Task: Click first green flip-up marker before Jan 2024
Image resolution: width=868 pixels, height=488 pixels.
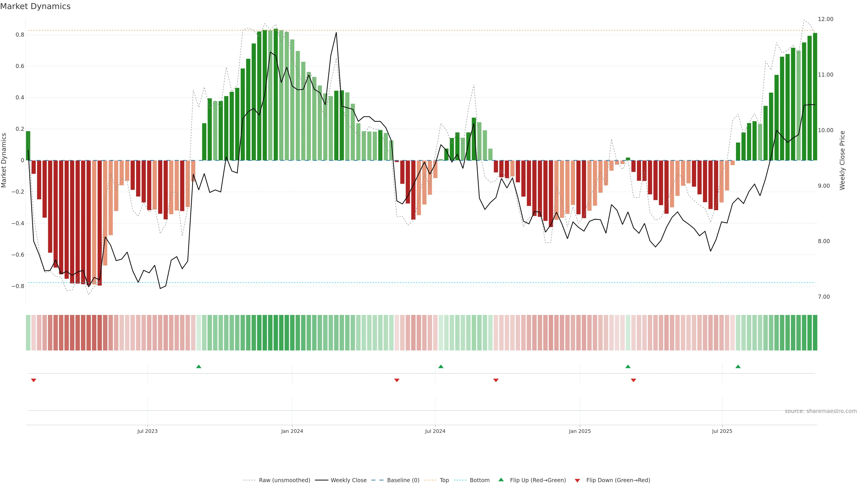Action: [198, 366]
